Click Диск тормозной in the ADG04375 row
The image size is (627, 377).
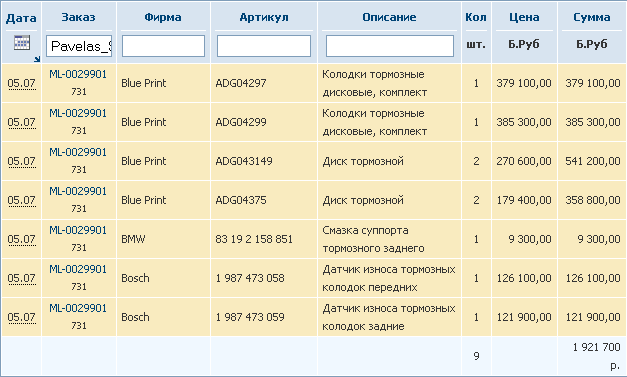(x=363, y=200)
